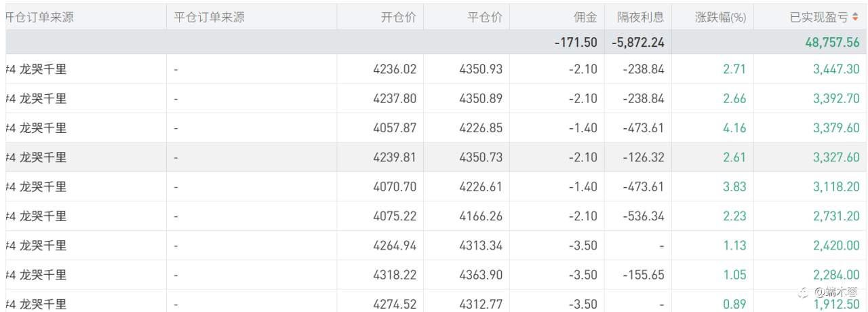868x312 pixels.
Task: Click the 端木蓉 watermark logo icon
Action: (804, 293)
